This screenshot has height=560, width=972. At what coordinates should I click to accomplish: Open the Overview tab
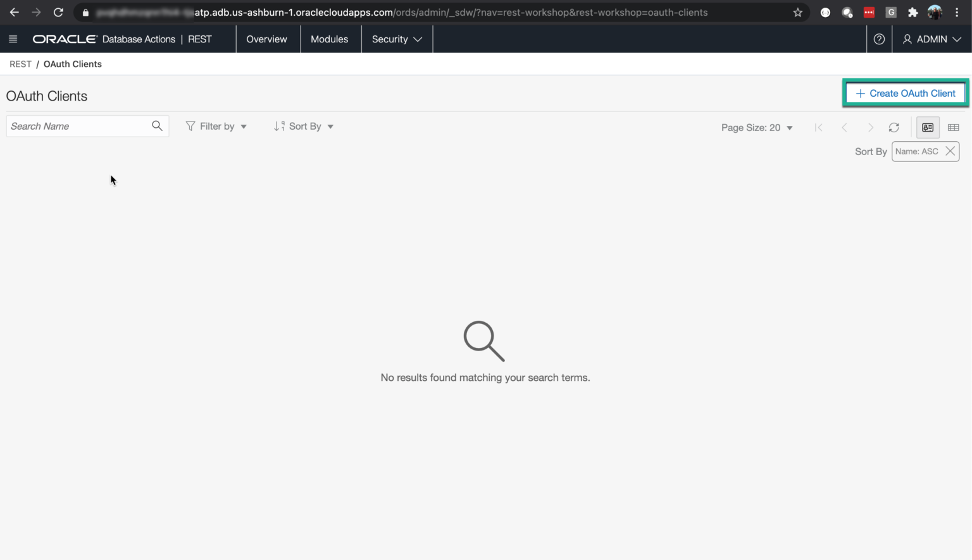266,39
